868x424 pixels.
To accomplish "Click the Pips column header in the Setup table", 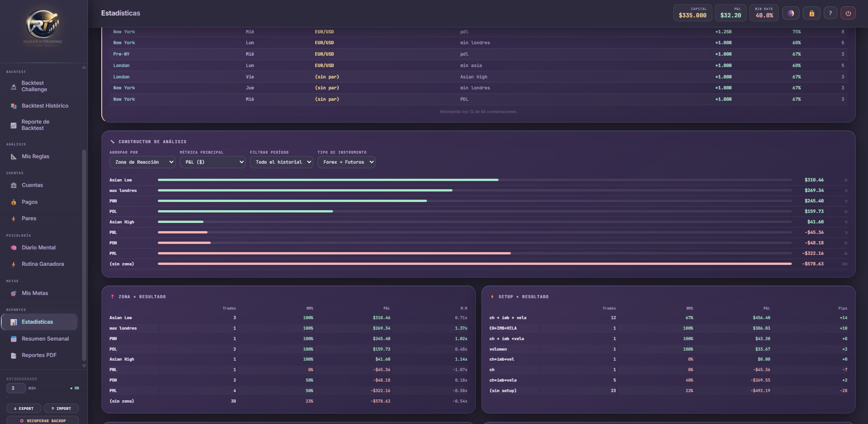I will [x=843, y=309].
